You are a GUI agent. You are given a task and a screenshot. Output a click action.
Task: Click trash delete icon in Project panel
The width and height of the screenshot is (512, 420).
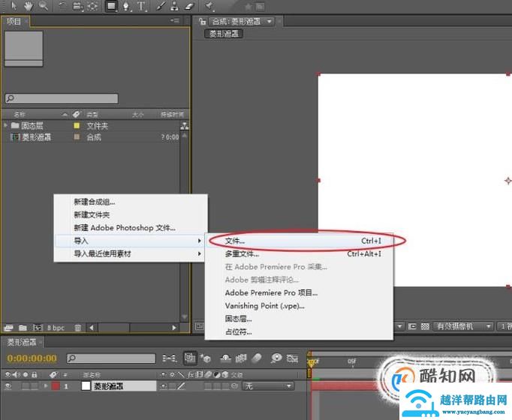coord(78,328)
